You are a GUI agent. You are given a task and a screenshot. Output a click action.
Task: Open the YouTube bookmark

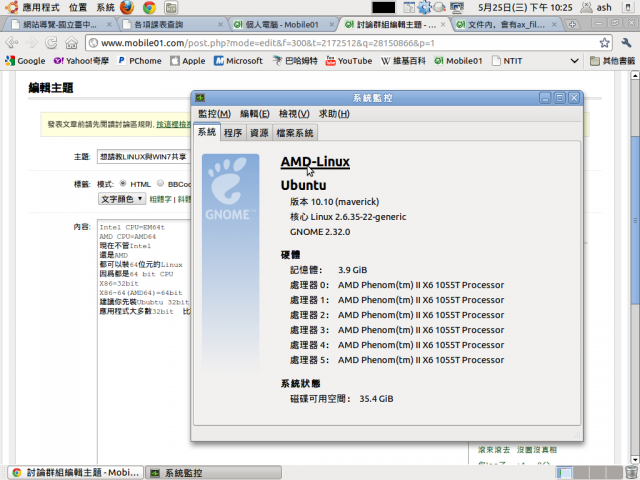[x=349, y=61]
